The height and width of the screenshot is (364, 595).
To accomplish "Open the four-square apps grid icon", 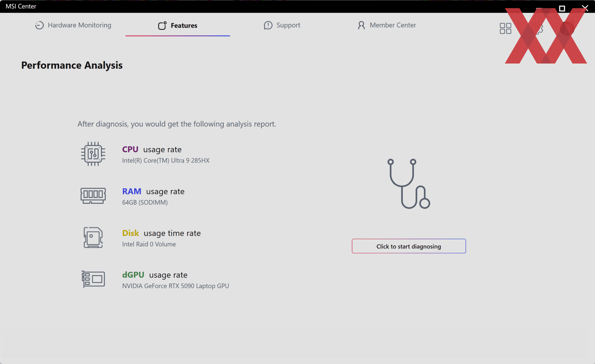I will click(x=505, y=28).
